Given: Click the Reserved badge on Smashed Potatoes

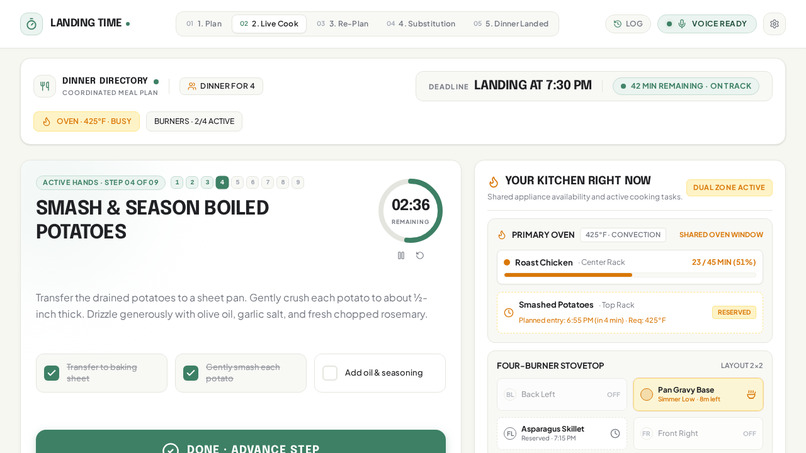Looking at the screenshot, I should coord(734,312).
